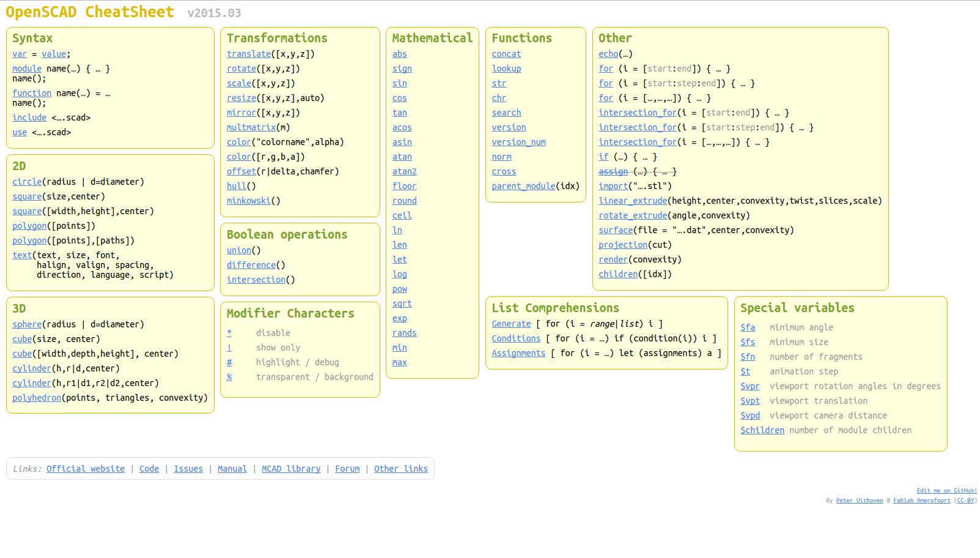The width and height of the screenshot is (980, 558).
Task: Click the Edit me on GitHub link
Action: point(946,490)
